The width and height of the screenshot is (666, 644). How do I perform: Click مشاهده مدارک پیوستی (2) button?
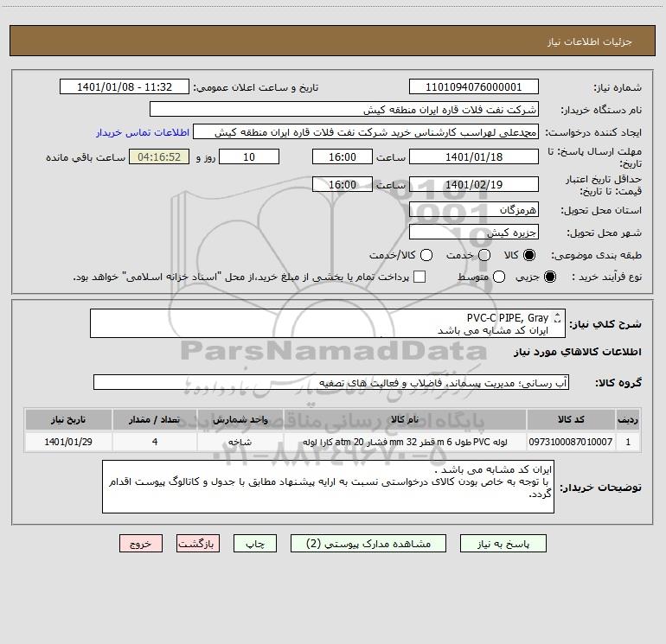point(368,544)
